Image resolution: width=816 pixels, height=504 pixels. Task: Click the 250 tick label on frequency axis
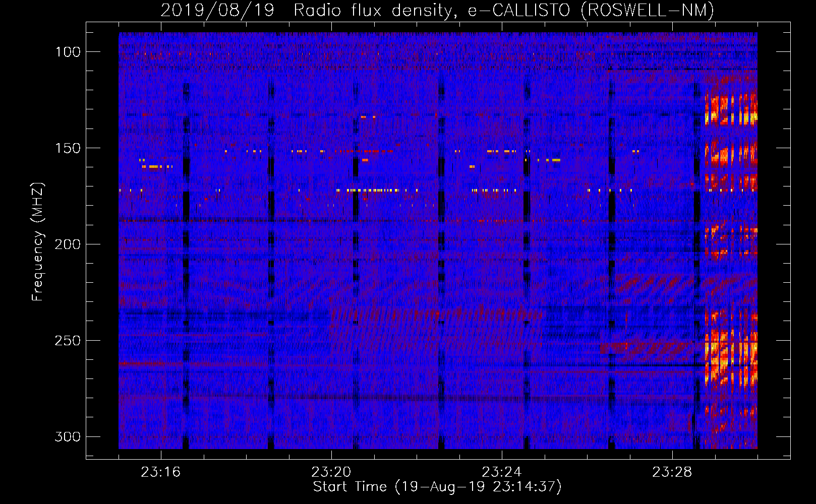coord(68,341)
